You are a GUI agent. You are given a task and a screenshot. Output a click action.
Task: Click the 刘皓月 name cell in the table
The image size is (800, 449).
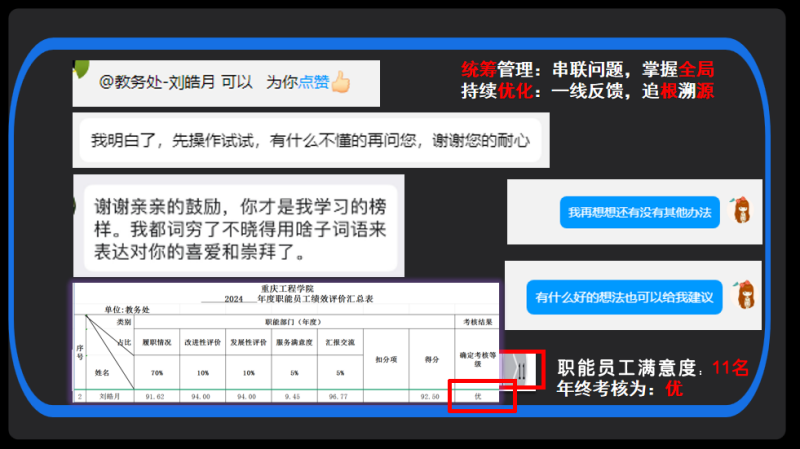coord(126,396)
